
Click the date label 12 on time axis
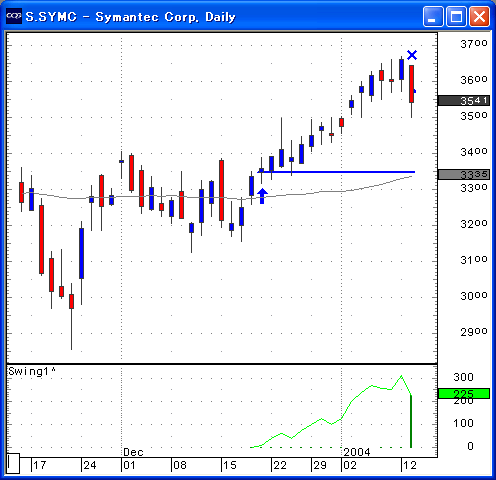point(410,465)
